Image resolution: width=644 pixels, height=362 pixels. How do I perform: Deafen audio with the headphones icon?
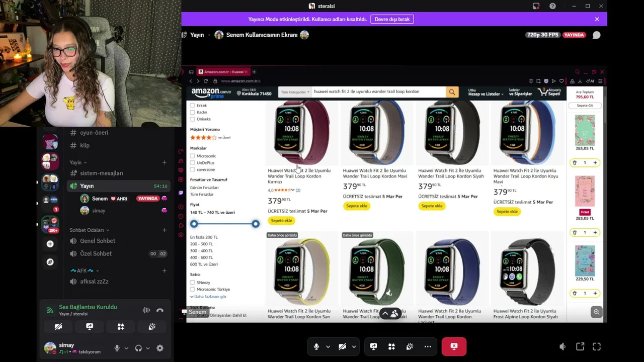tap(138, 348)
